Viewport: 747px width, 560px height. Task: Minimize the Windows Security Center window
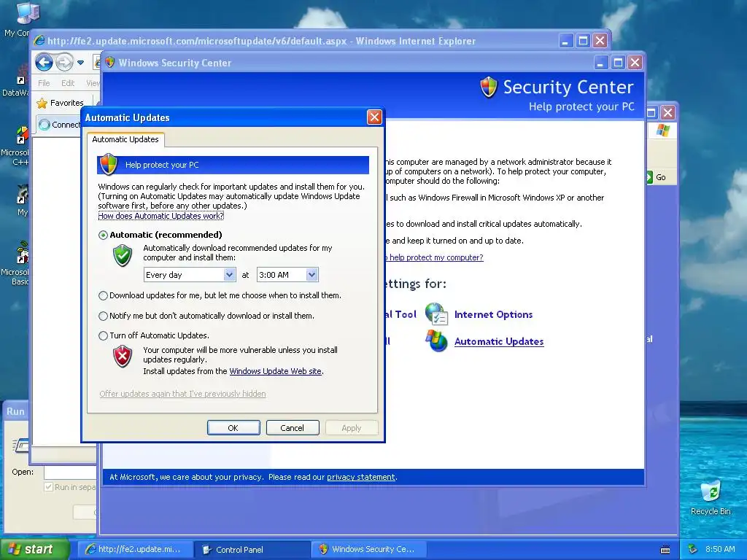(601, 63)
